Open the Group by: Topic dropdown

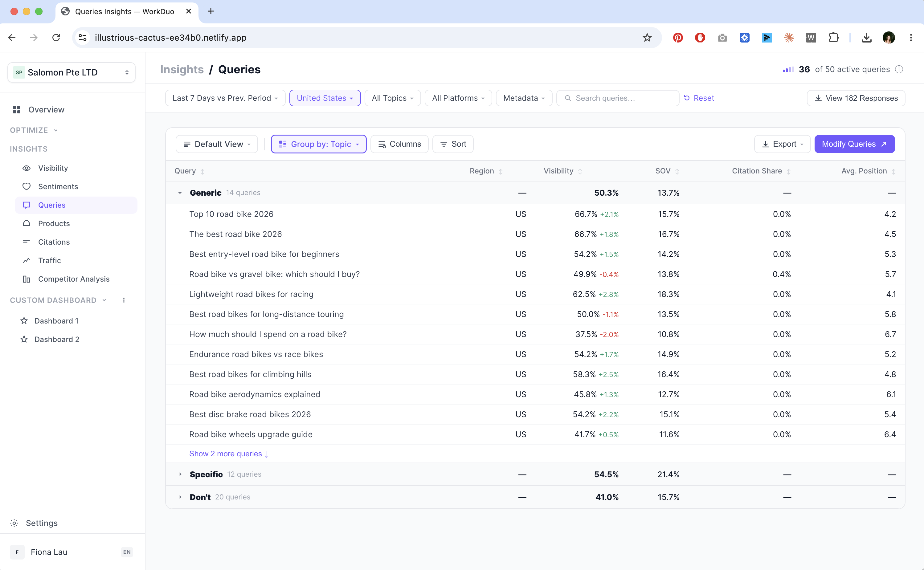pos(319,144)
